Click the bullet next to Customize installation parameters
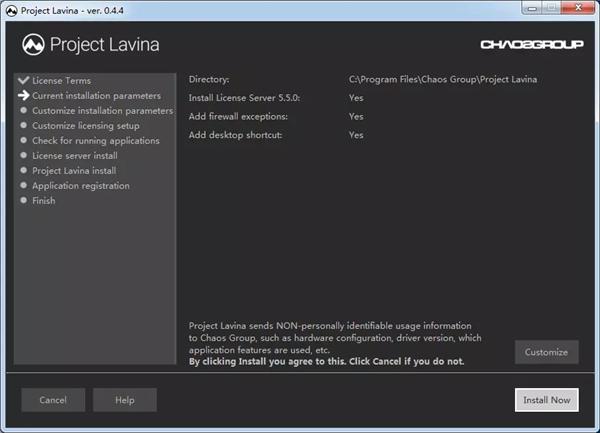Image resolution: width=600 pixels, height=433 pixels. click(24, 110)
